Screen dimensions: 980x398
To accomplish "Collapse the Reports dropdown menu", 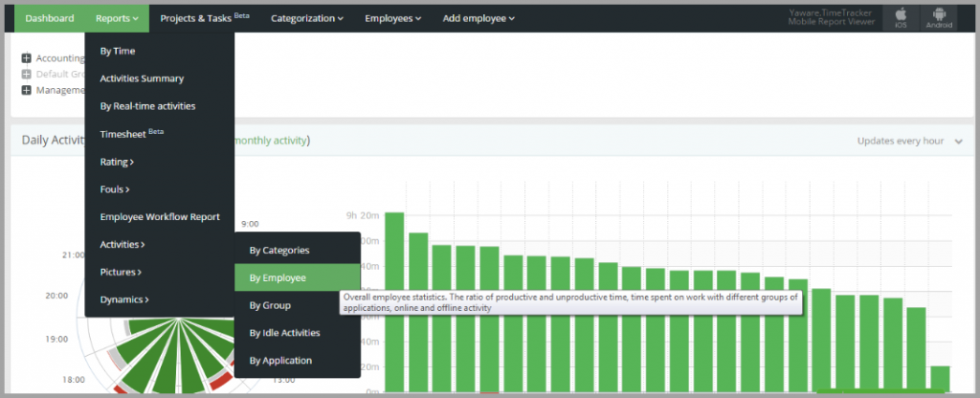I will (x=117, y=18).
